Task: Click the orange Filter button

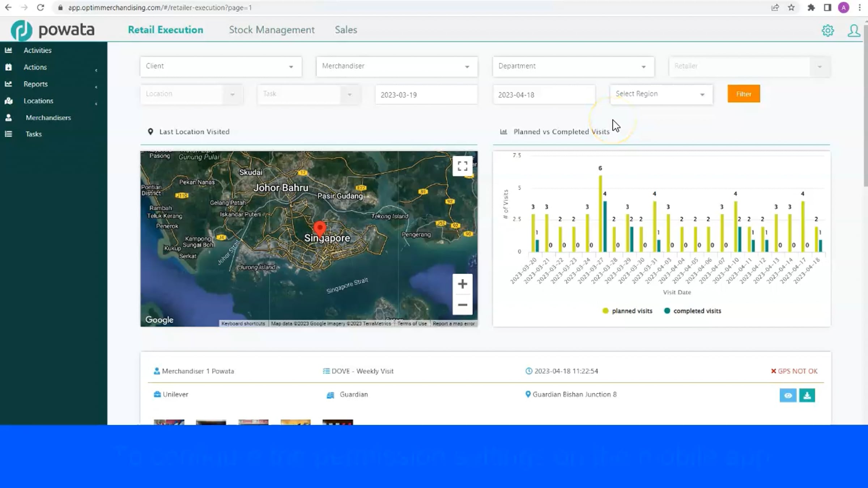Action: (744, 94)
